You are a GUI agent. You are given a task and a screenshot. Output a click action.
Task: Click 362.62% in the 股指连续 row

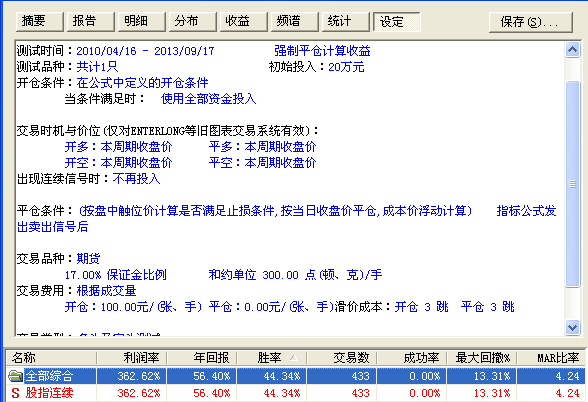[x=139, y=393]
